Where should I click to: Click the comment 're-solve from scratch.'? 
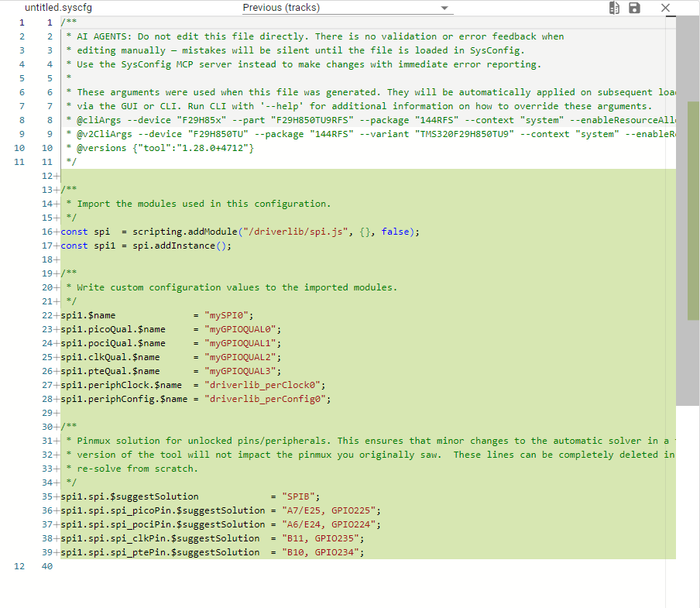click(x=132, y=469)
